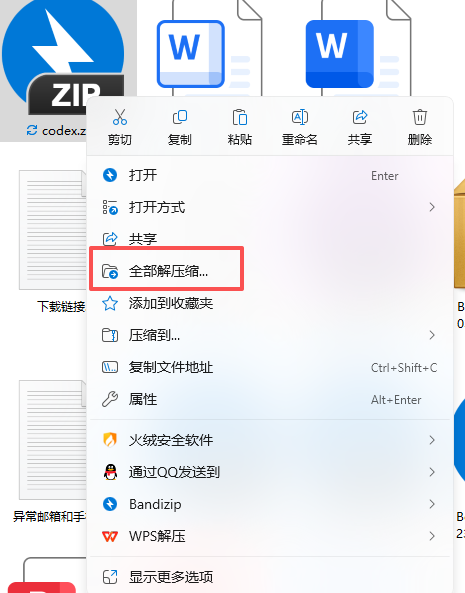Expand the WPS解压 submenu
The height and width of the screenshot is (593, 465).
tap(270, 536)
